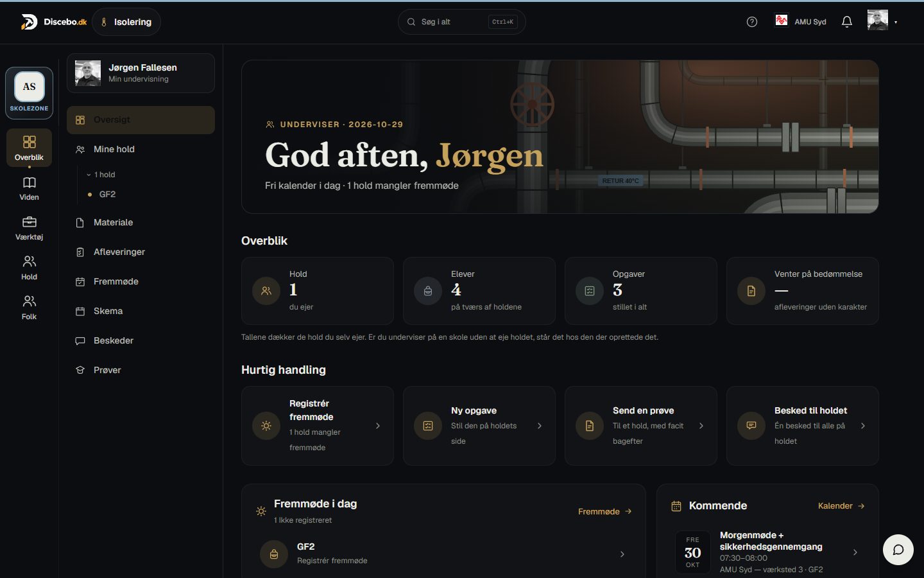Open Folk in the left rail

click(x=29, y=308)
